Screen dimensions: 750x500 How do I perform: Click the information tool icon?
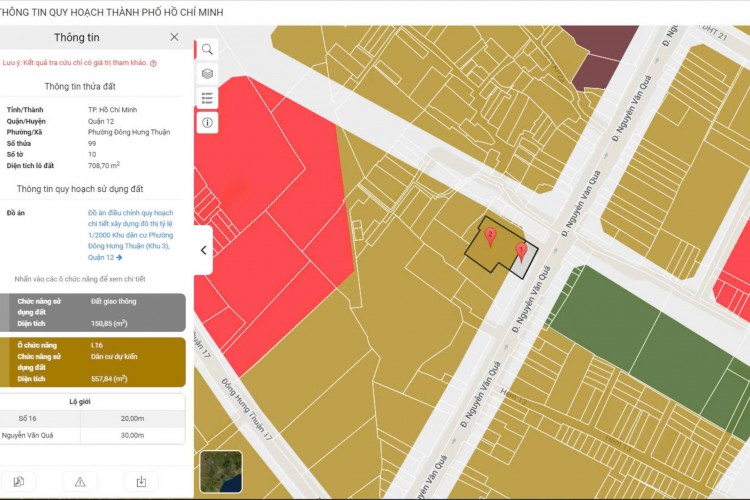pyautogui.click(x=207, y=123)
